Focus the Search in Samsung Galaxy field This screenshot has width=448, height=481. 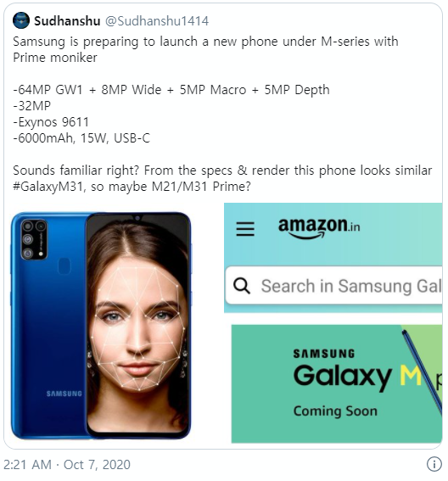[333, 286]
